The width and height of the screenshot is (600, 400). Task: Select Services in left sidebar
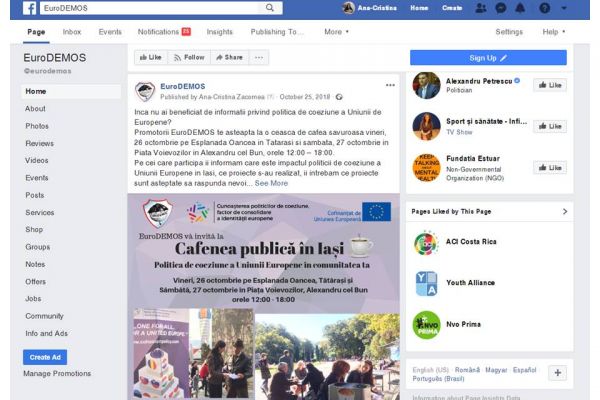click(40, 212)
